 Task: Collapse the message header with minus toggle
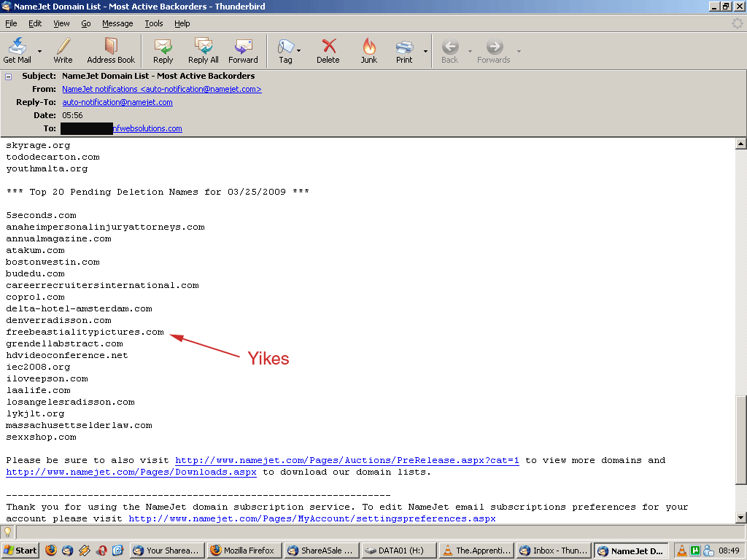9,76
